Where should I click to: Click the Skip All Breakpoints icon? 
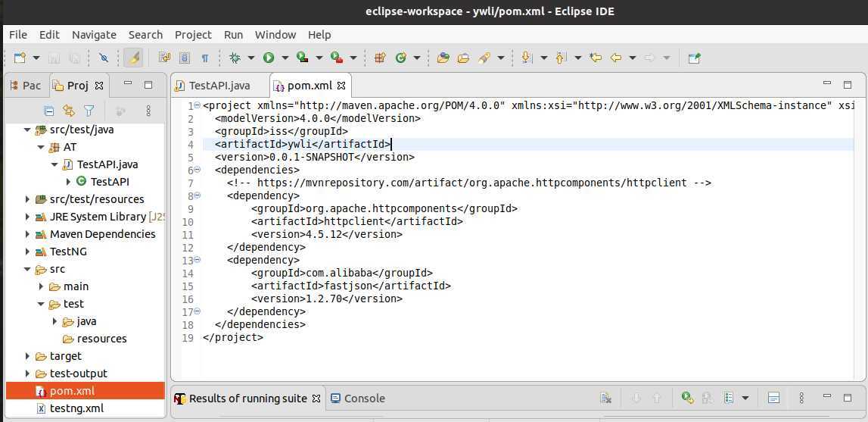(104, 58)
